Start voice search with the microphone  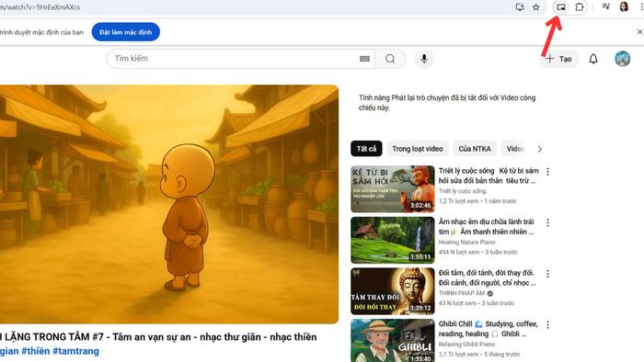point(424,59)
